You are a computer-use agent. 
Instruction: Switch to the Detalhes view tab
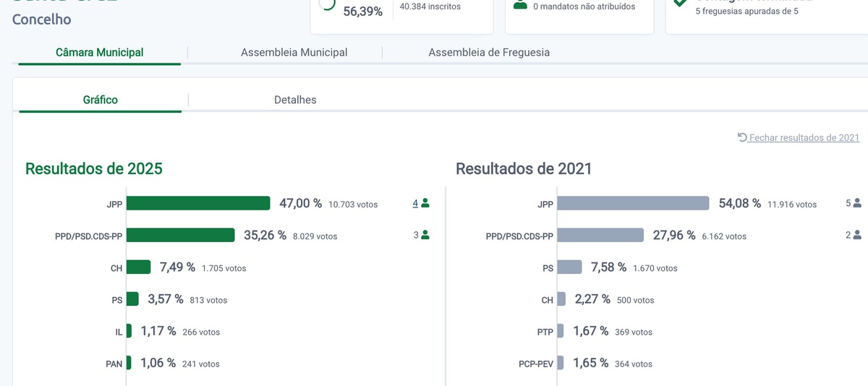[295, 100]
